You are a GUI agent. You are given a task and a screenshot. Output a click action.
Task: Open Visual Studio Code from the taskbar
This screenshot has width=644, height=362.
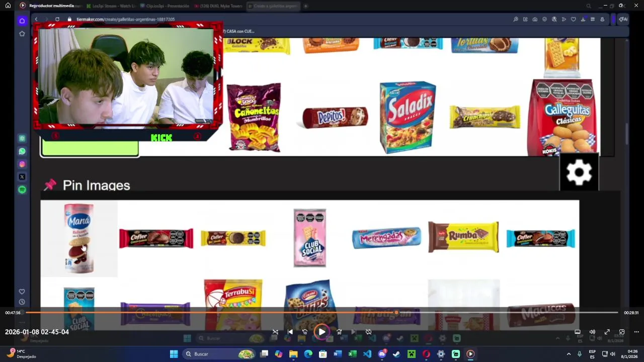(x=367, y=354)
